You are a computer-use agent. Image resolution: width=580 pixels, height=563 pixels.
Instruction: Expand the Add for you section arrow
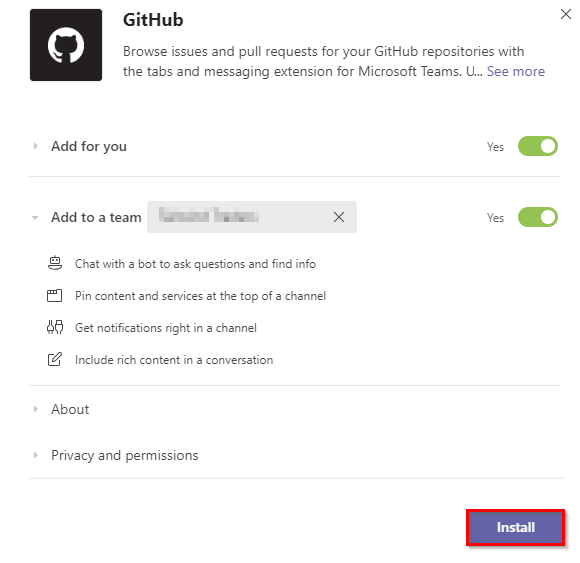click(36, 146)
